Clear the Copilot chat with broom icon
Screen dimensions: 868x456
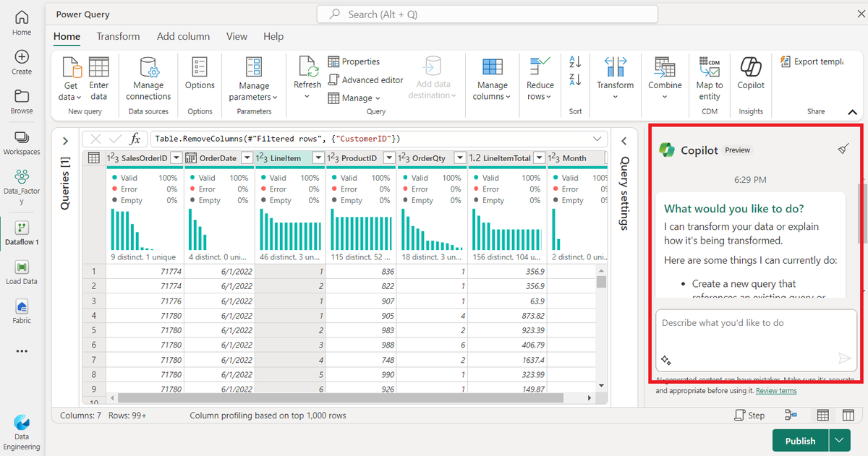point(843,149)
